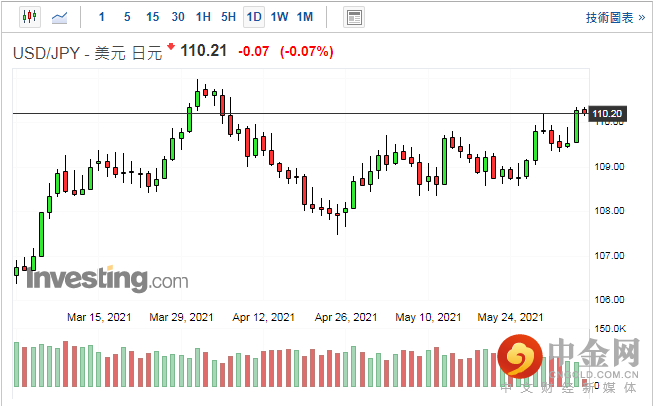This screenshot has width=654, height=406.
Task: Click the 109.00 price axis label
Action: coord(609,166)
